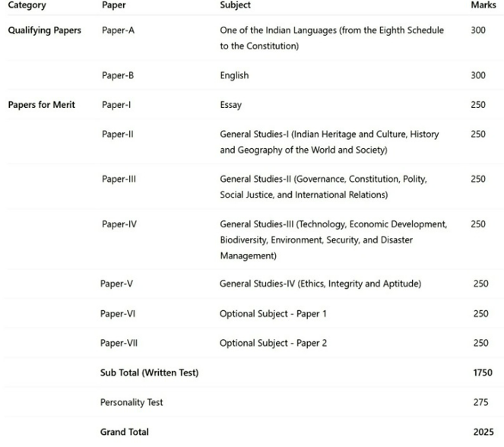Select the General Studies-III subject text

coord(334,239)
